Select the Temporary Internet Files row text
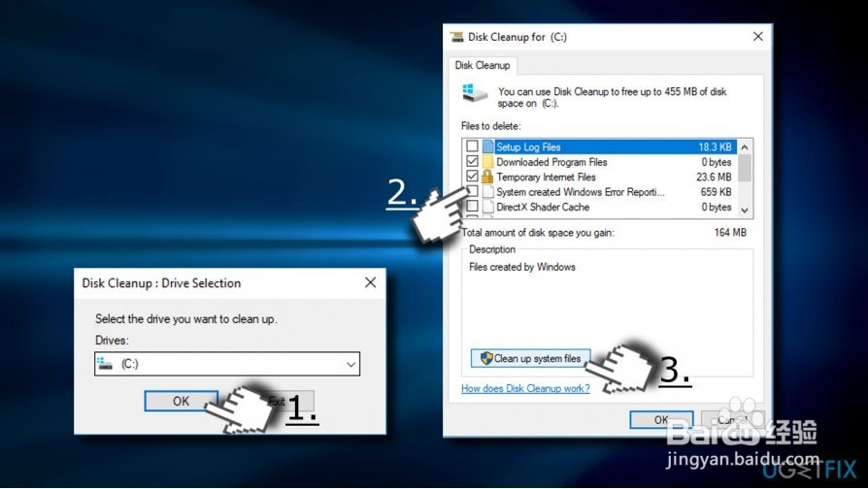This screenshot has height=489, width=868. 546,177
